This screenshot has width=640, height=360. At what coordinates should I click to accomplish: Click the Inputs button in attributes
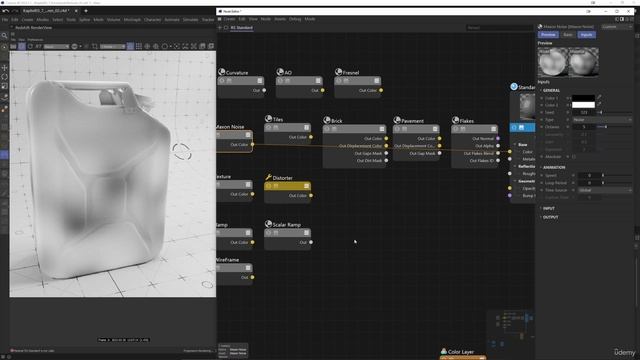(x=587, y=35)
